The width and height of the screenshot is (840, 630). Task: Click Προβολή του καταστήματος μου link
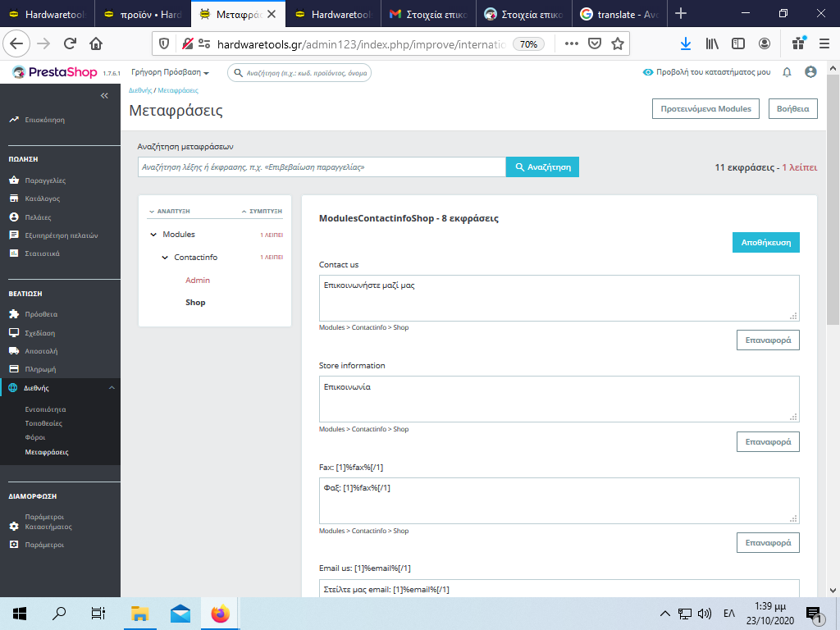point(706,72)
